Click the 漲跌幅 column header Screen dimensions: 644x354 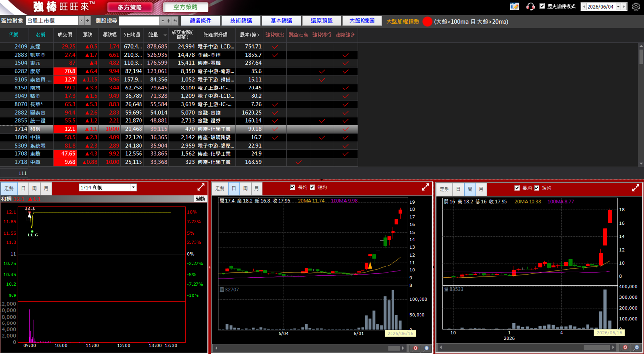(110, 35)
